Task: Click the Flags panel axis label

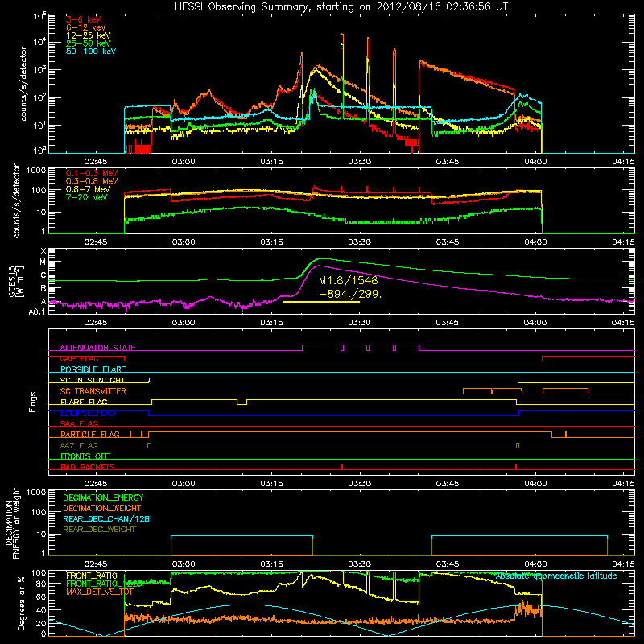Action: click(x=33, y=402)
